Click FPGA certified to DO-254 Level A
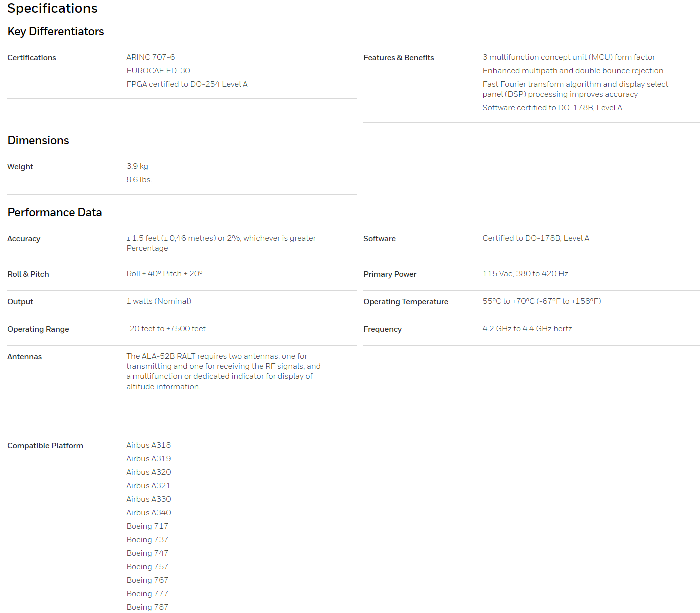This screenshot has height=613, width=700. (x=187, y=84)
